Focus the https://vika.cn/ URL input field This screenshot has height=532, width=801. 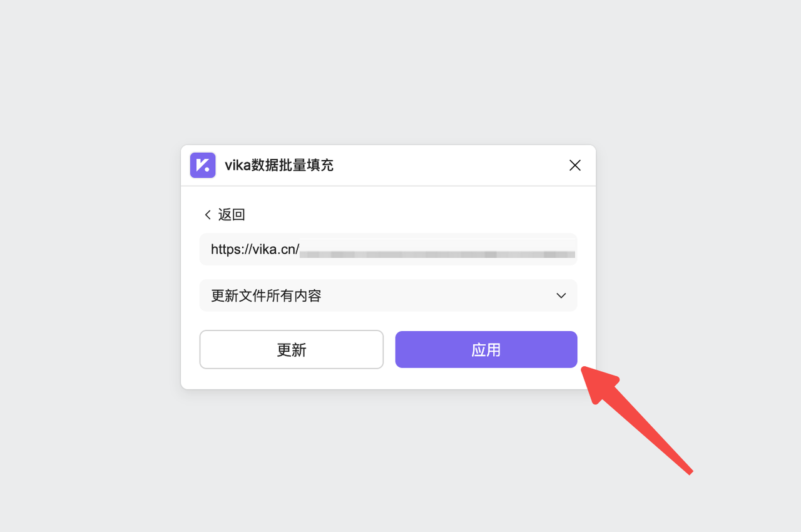click(x=388, y=249)
